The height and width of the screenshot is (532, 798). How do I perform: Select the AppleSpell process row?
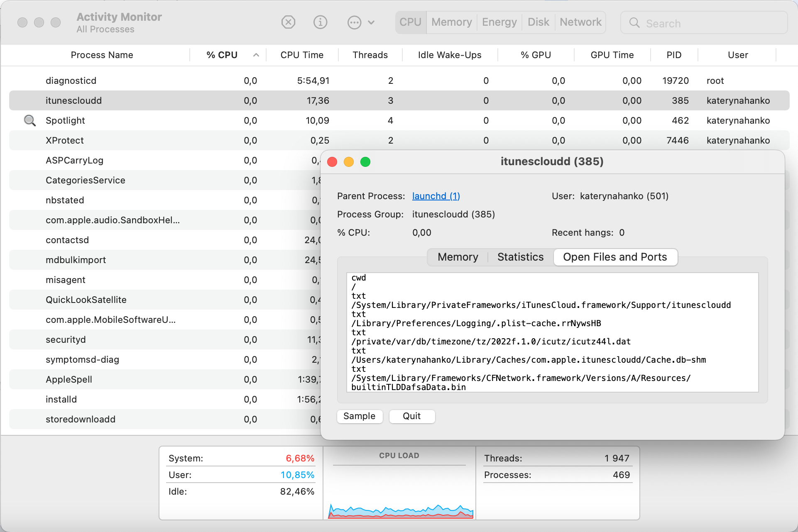[x=165, y=379]
